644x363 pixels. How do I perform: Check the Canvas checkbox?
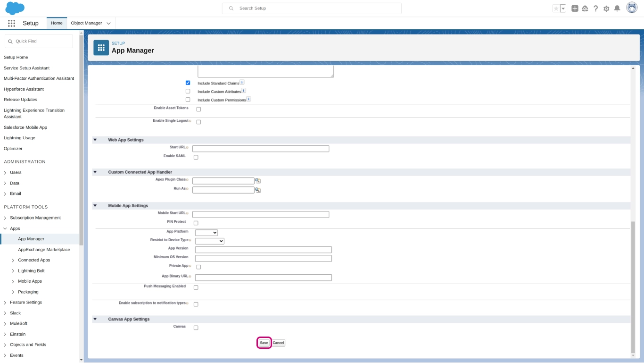196,328
